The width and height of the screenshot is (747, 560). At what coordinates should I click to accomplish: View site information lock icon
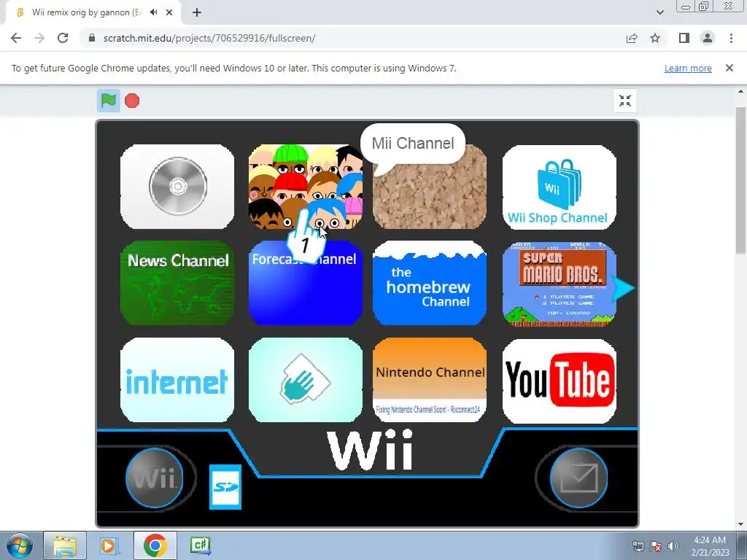point(92,38)
